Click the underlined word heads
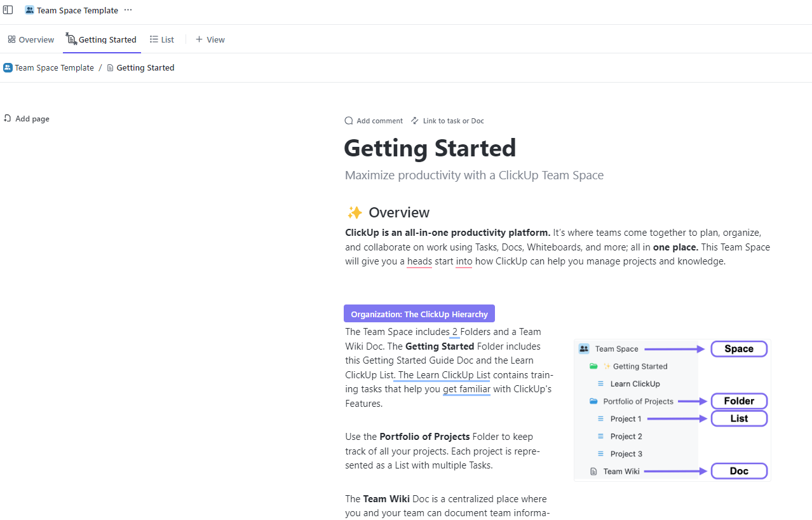 (419, 261)
